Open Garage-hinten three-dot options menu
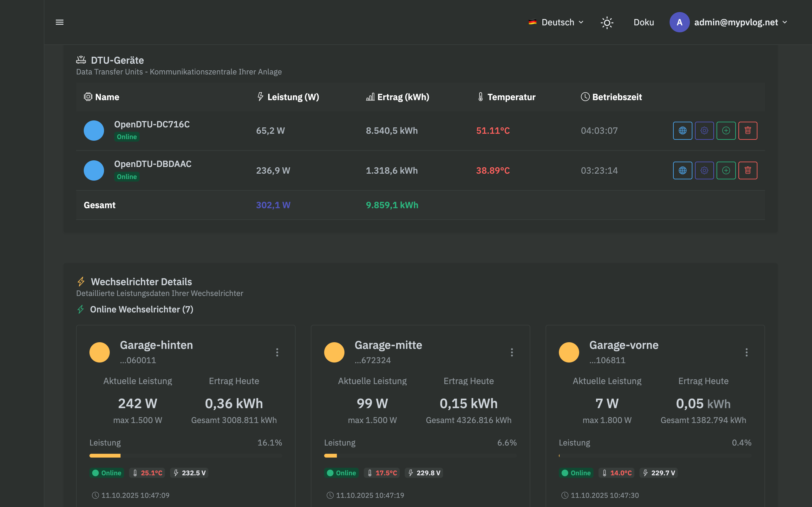Viewport: 812px width, 507px height. click(277, 352)
